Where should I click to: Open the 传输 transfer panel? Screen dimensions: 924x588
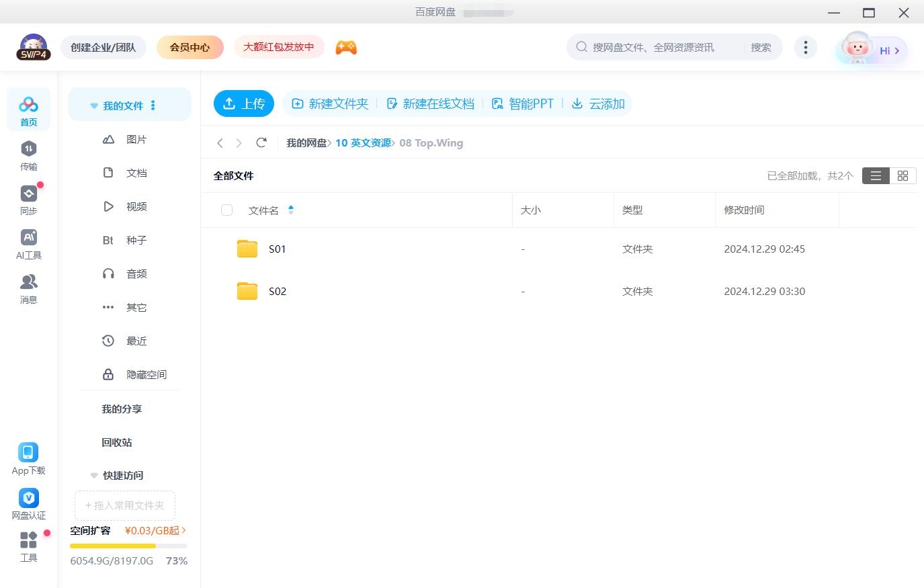(28, 154)
